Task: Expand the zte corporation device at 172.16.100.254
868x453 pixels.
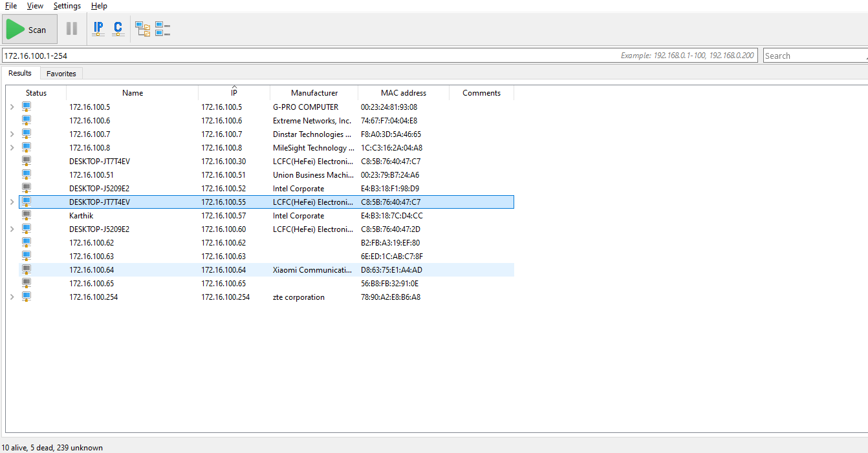Action: [x=12, y=297]
